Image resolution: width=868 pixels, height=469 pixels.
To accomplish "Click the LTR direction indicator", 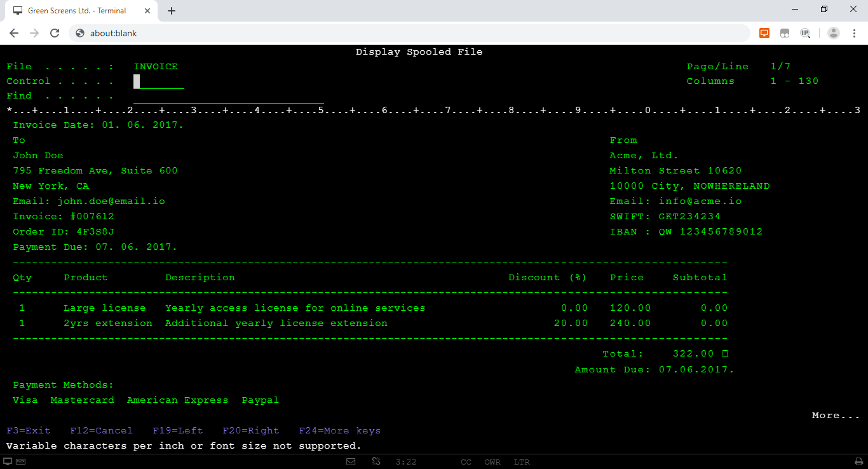I will point(522,462).
